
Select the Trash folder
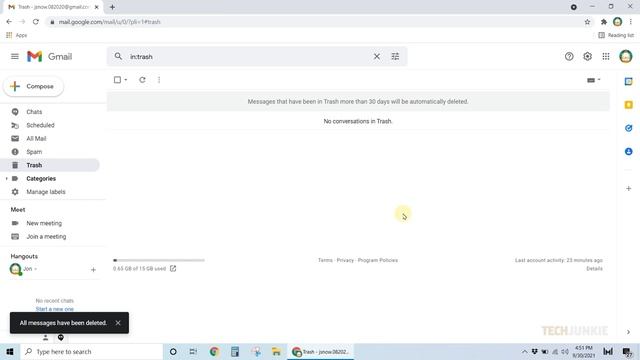[x=49, y=165]
